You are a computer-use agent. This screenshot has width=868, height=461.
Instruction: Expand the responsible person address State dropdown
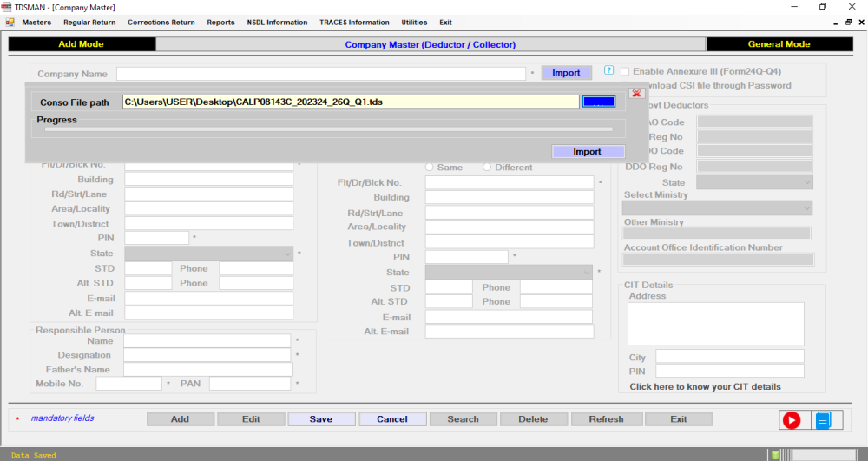(x=588, y=272)
